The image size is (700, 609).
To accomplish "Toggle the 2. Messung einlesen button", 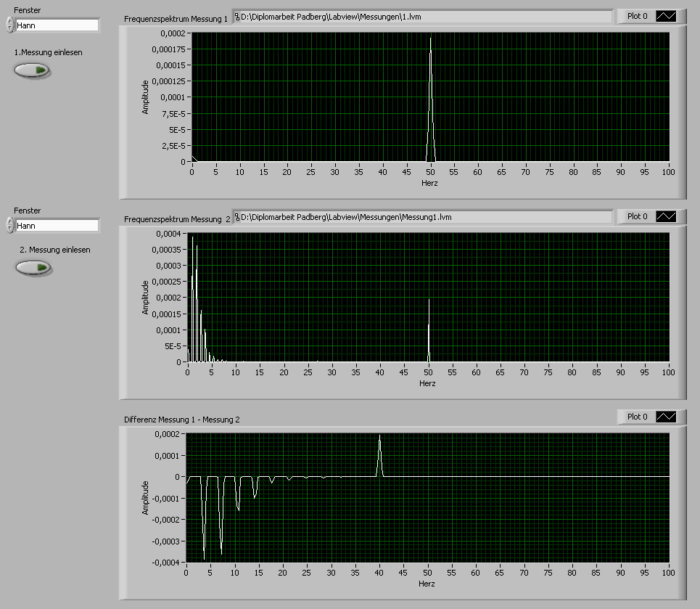I will tap(33, 268).
